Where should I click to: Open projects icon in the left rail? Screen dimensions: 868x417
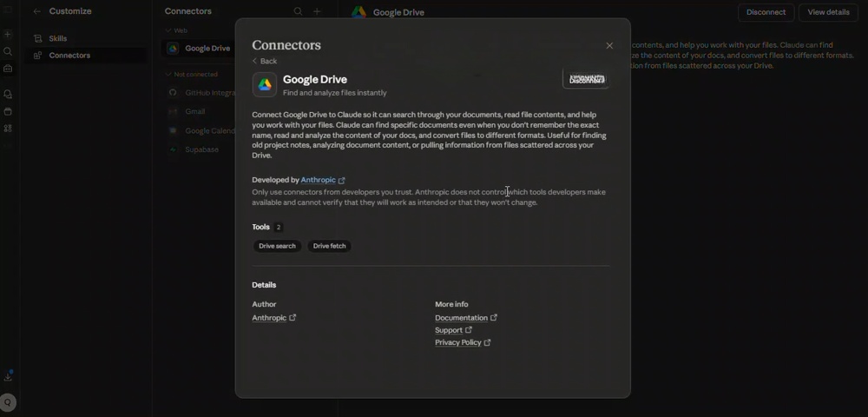(8, 111)
